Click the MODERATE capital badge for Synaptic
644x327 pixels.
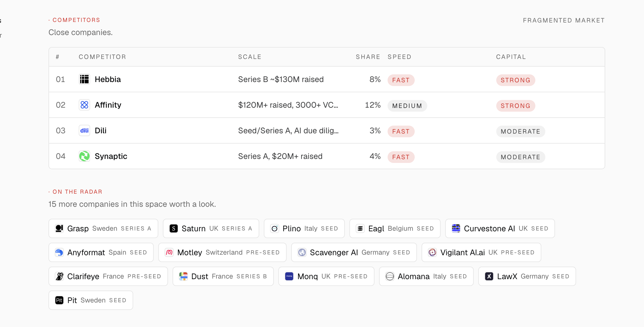click(x=521, y=157)
